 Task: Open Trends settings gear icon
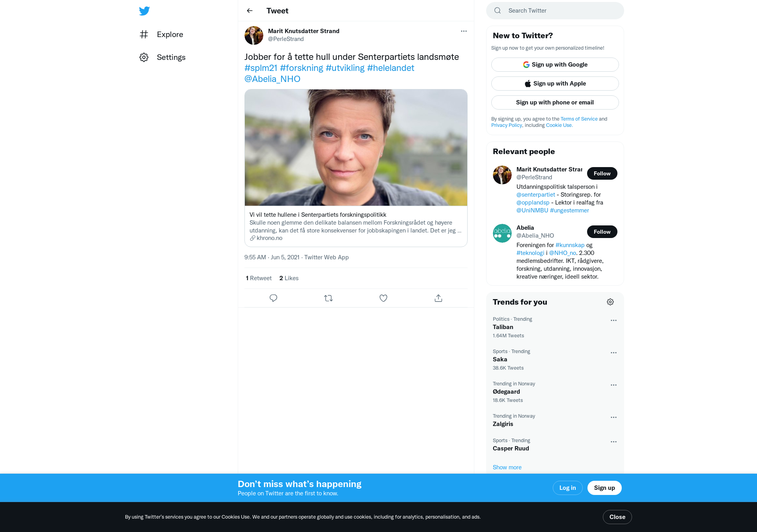tap(610, 302)
